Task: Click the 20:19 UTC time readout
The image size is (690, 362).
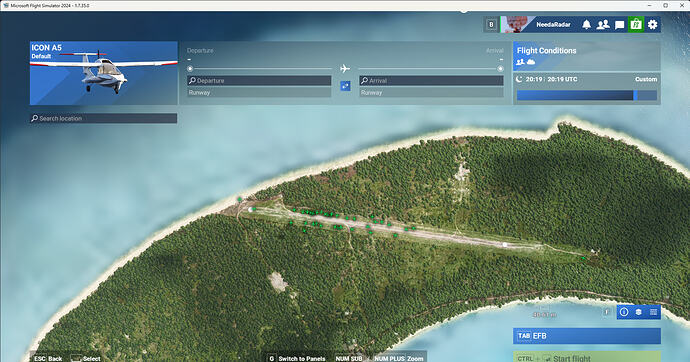Action: (551, 79)
